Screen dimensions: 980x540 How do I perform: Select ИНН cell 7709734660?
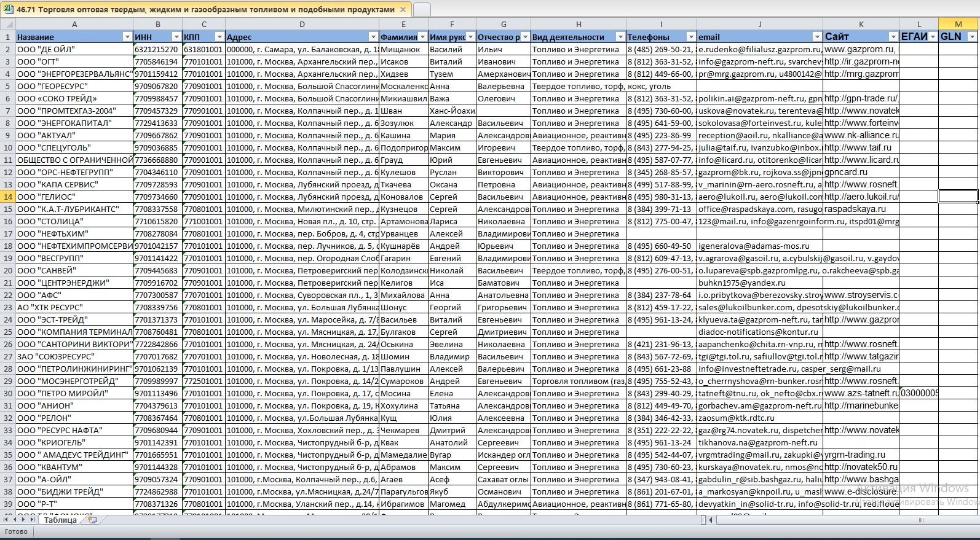pyautogui.click(x=158, y=197)
